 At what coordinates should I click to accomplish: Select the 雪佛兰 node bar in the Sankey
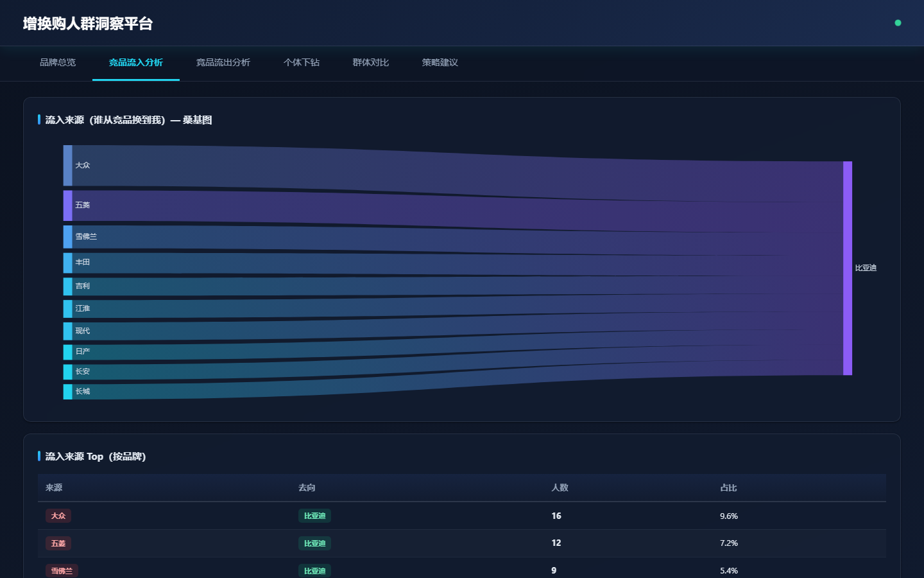pyautogui.click(x=67, y=237)
